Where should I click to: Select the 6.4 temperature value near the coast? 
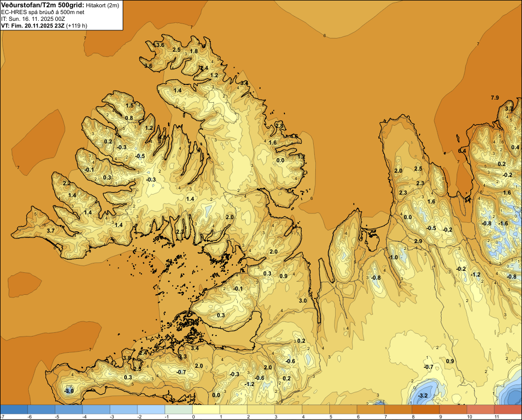(x=462, y=151)
